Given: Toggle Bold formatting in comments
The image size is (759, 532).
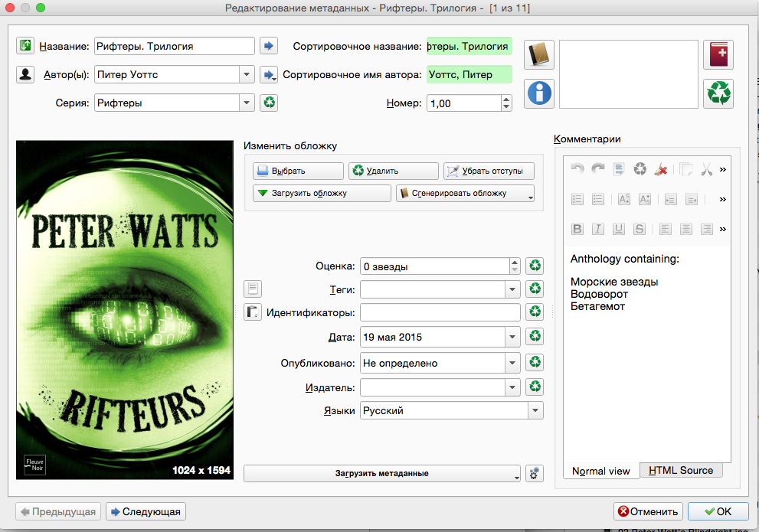Looking at the screenshot, I should point(577,229).
